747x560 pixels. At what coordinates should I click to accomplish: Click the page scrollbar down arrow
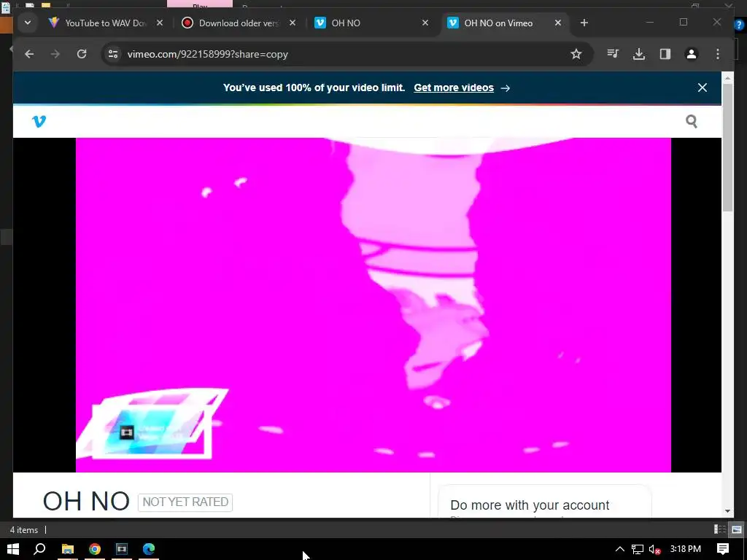coord(727,511)
